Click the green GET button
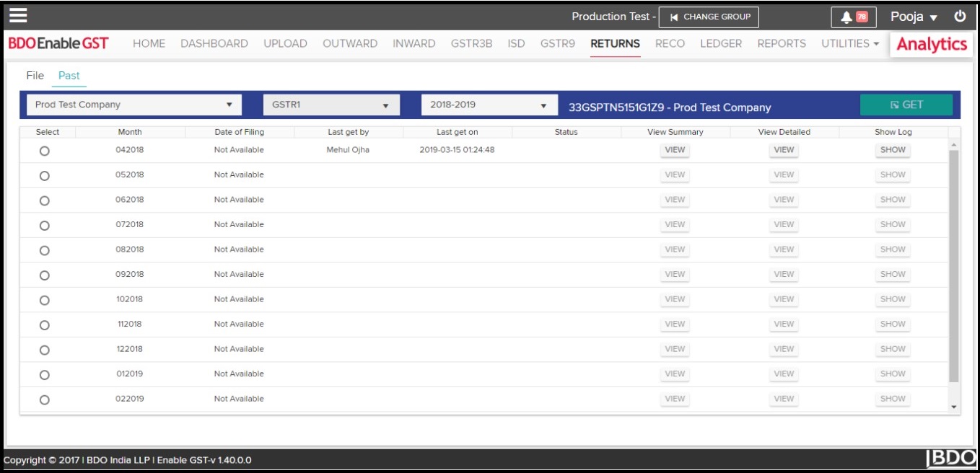The width and height of the screenshot is (980, 473). pos(906,105)
